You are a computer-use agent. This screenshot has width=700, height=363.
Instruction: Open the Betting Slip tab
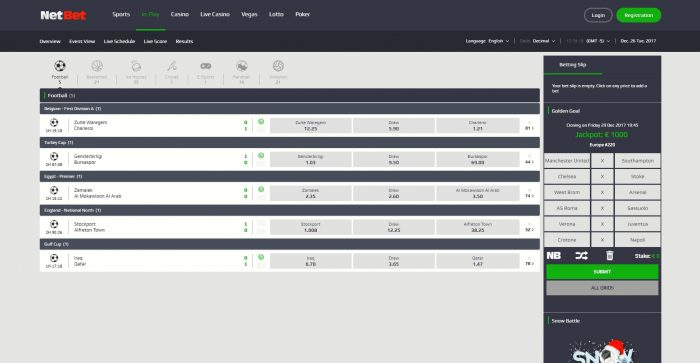(573, 65)
